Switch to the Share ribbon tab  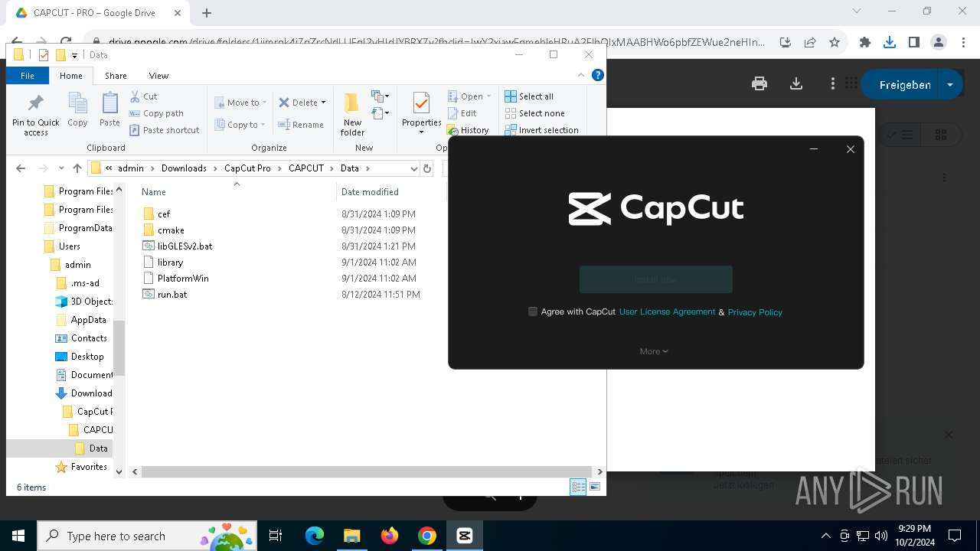click(116, 75)
